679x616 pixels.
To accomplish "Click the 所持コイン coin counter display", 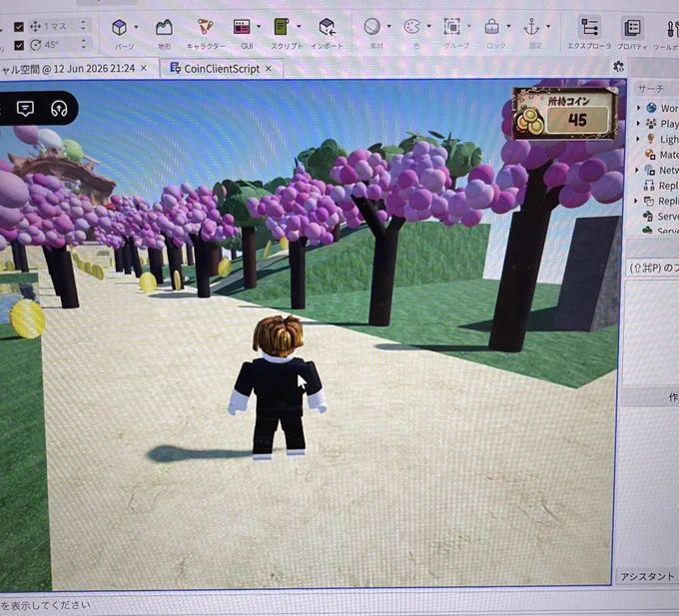I will 565,114.
